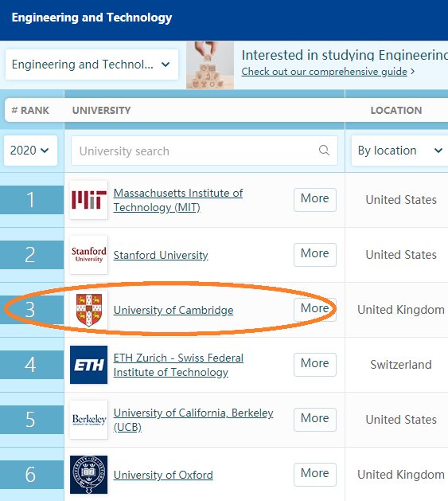Click the search magnifier icon
This screenshot has width=448, height=501.
click(324, 151)
